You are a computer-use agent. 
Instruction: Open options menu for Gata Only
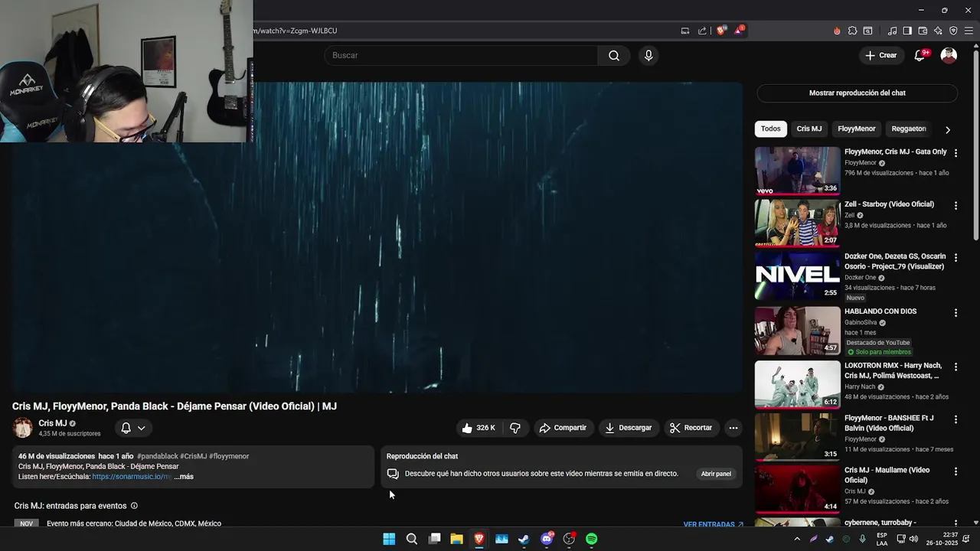955,153
